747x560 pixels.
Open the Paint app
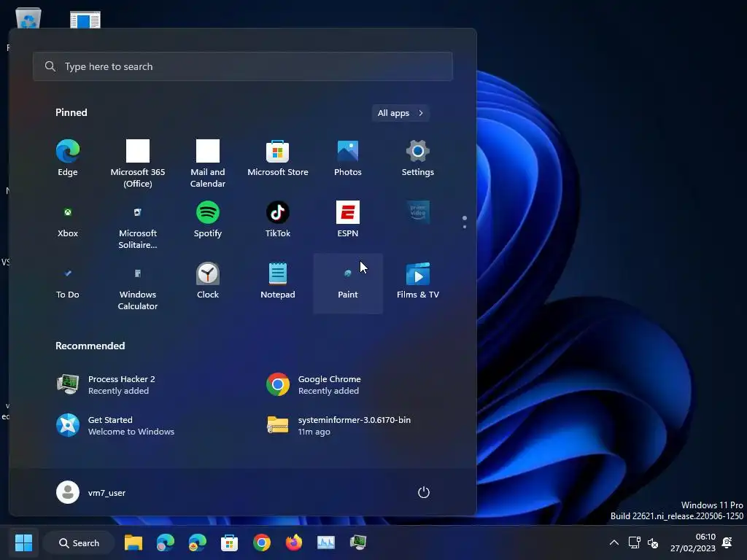348,284
